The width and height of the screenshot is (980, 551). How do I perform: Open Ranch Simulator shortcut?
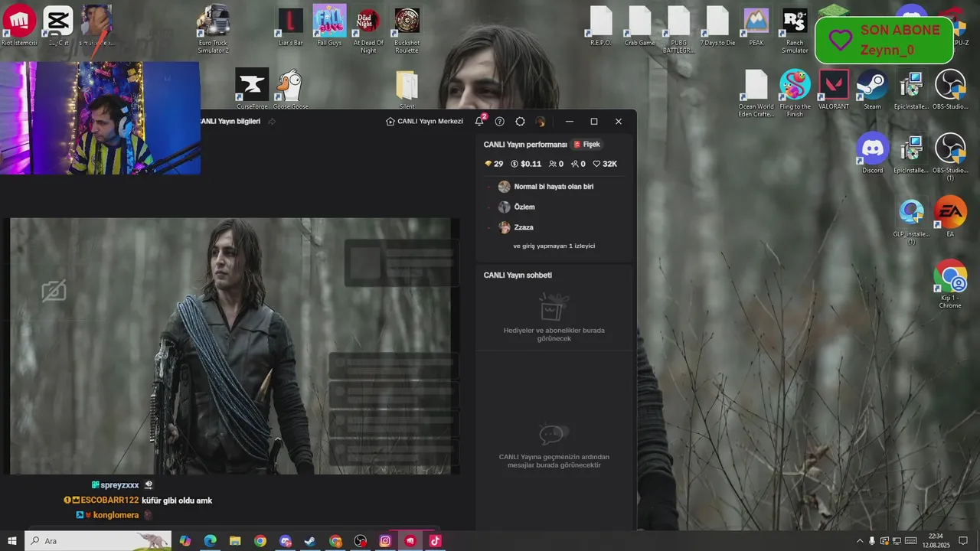[795, 29]
